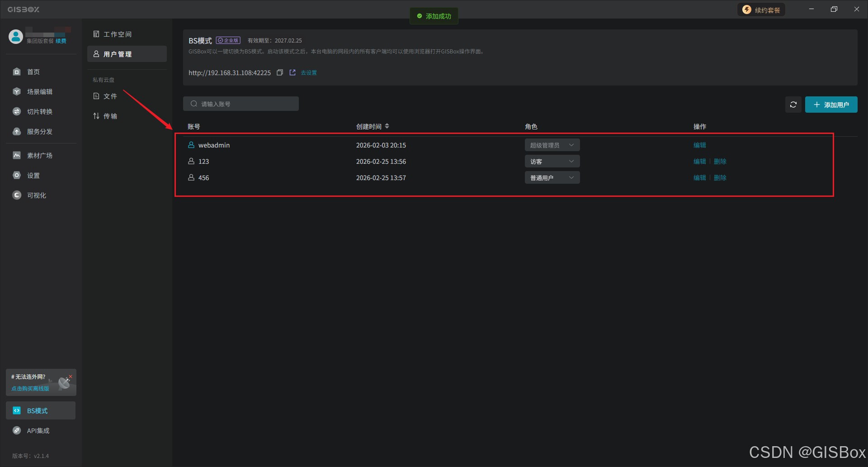The image size is (868, 467).
Task: Refresh the user list
Action: [793, 105]
